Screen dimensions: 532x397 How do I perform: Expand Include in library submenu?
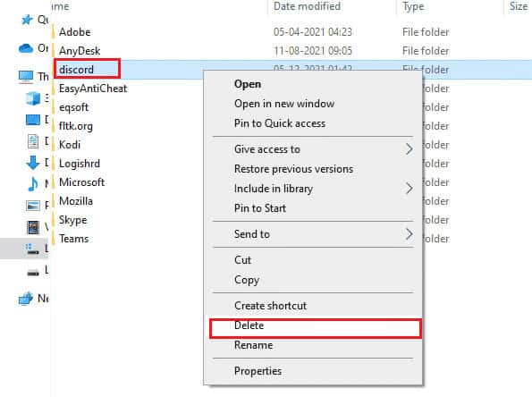pos(312,189)
